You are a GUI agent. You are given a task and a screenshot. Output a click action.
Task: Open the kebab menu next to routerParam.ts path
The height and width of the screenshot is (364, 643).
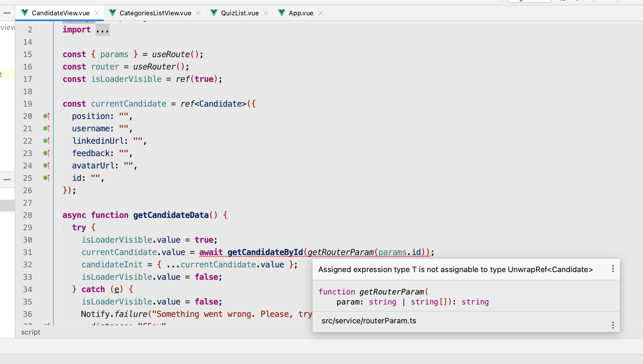(x=613, y=325)
